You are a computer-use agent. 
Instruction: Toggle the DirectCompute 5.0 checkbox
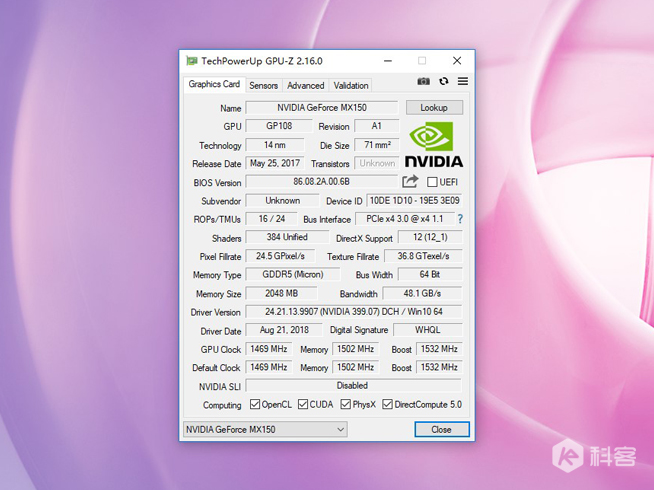(387, 405)
